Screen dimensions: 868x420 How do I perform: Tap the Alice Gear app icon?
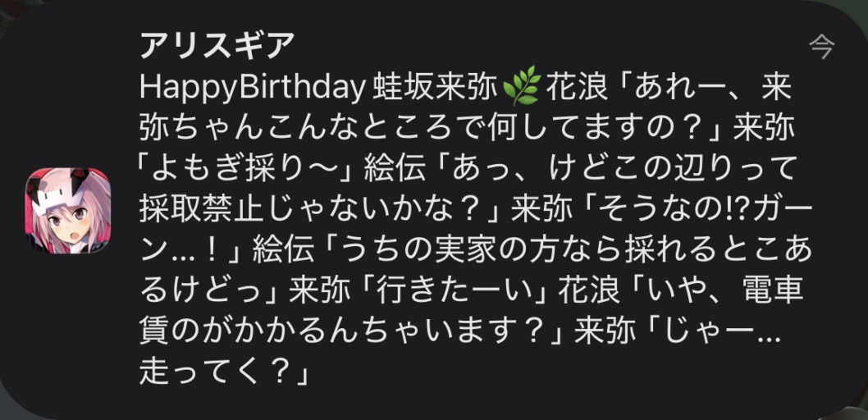click(68, 211)
